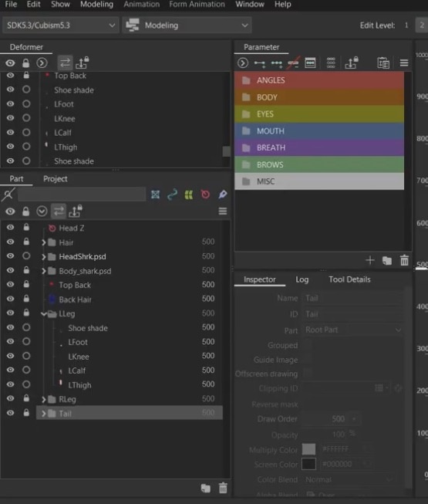
Task: Click the trash icon in the Parameter panel
Action: 404,260
